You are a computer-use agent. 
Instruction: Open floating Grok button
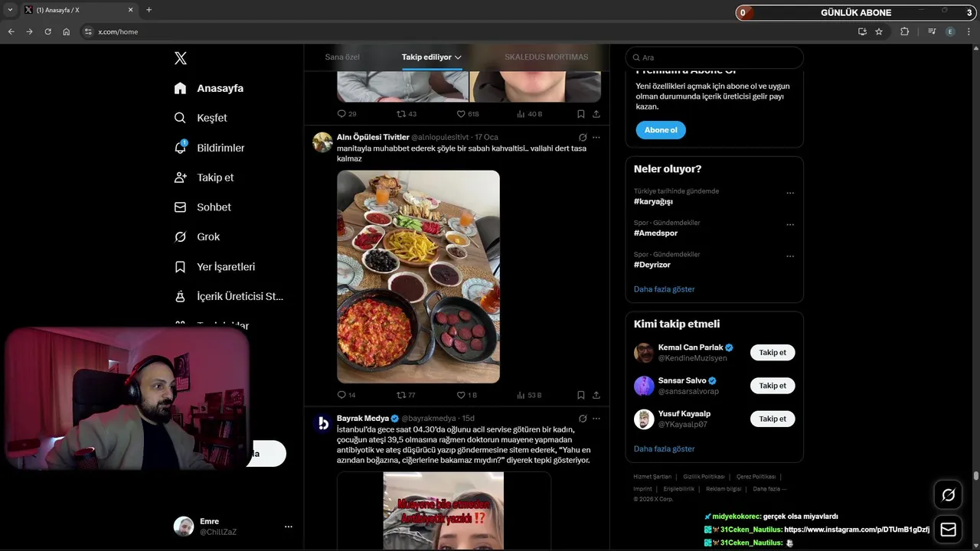[x=949, y=495]
